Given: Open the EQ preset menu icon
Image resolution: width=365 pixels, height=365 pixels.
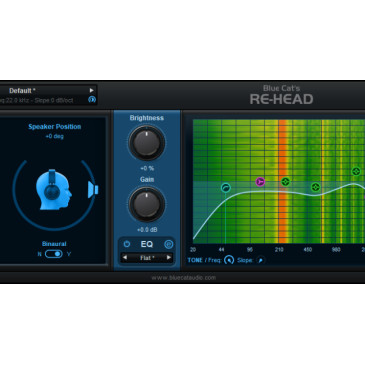Looking at the screenshot, I should click(169, 244).
